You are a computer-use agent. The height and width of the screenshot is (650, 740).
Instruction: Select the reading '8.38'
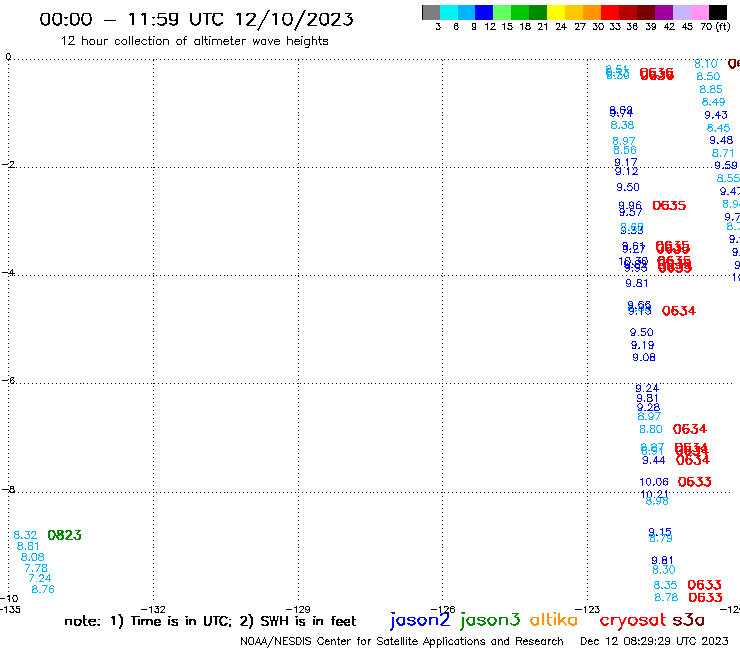click(622, 125)
